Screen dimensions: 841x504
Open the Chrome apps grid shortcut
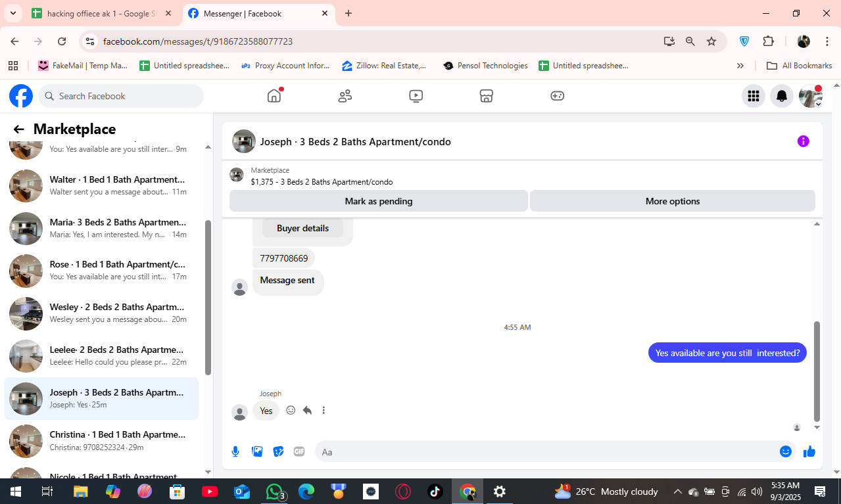12,66
